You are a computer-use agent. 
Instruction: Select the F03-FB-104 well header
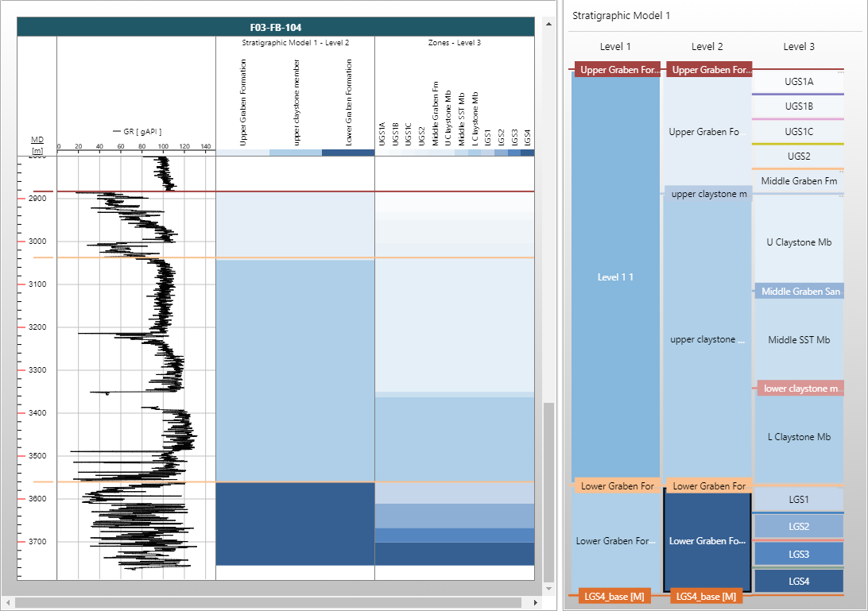tap(275, 27)
